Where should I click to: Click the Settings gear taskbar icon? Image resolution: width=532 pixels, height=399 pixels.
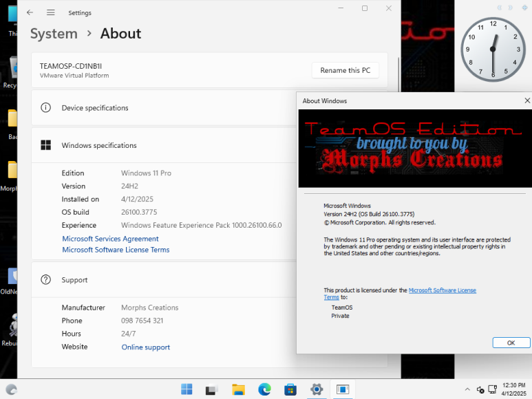point(316,389)
